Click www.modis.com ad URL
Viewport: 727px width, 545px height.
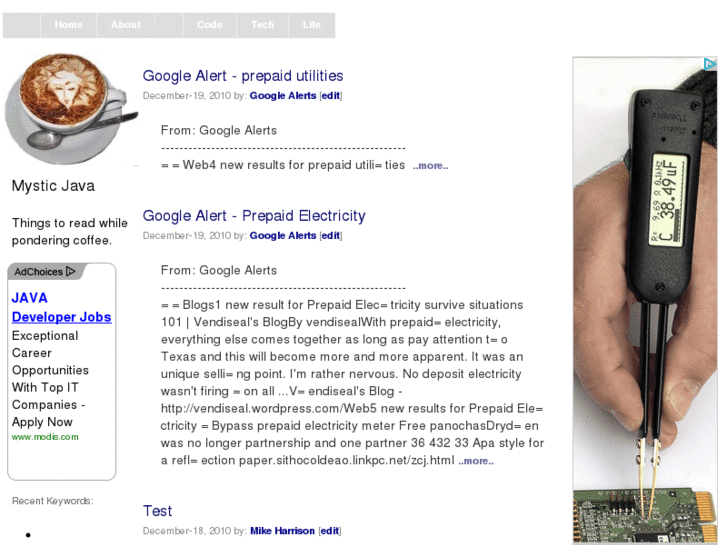[x=45, y=437]
